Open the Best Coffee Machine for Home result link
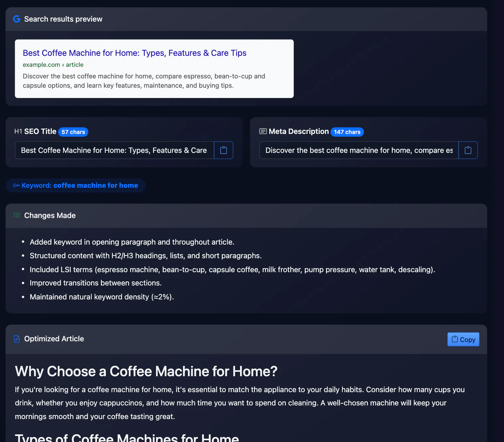Viewport: 504px width, 442px height. point(134,53)
